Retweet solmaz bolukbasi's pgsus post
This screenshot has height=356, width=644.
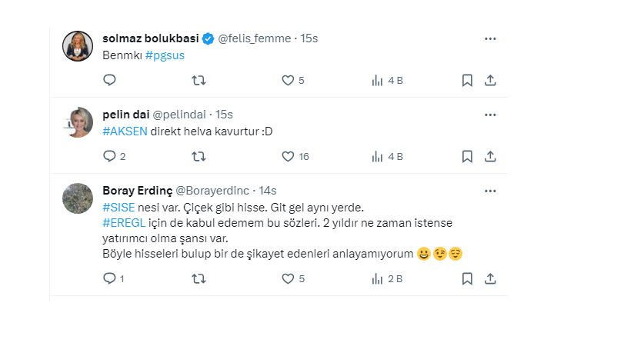point(198,80)
